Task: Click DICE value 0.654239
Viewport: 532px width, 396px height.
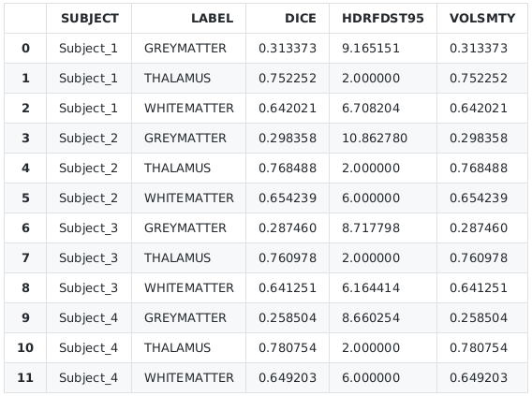Action: 288,198
